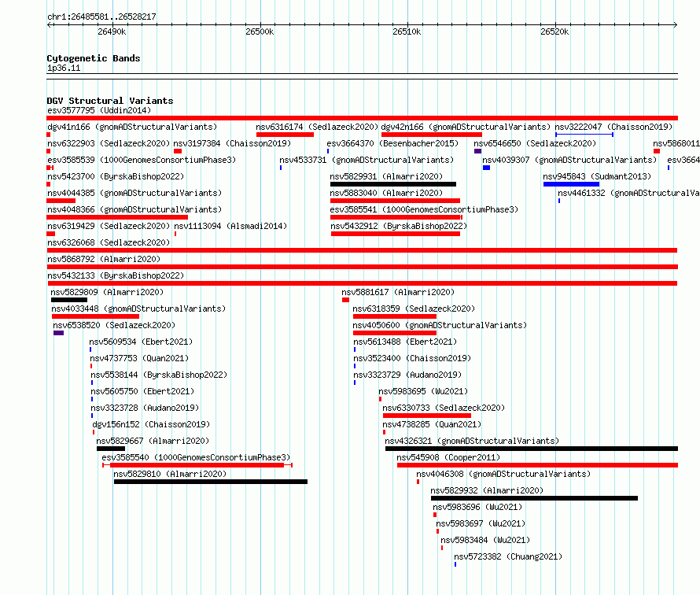This screenshot has height=595, width=700.
Task: Click nsv5723382 (Chuang2021) label
Action: coord(508,556)
